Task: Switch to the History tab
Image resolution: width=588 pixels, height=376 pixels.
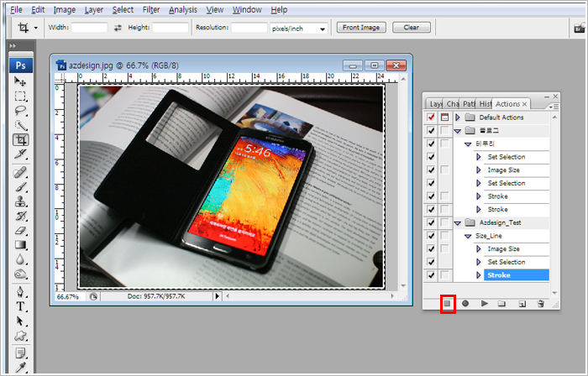Action: 486,104
